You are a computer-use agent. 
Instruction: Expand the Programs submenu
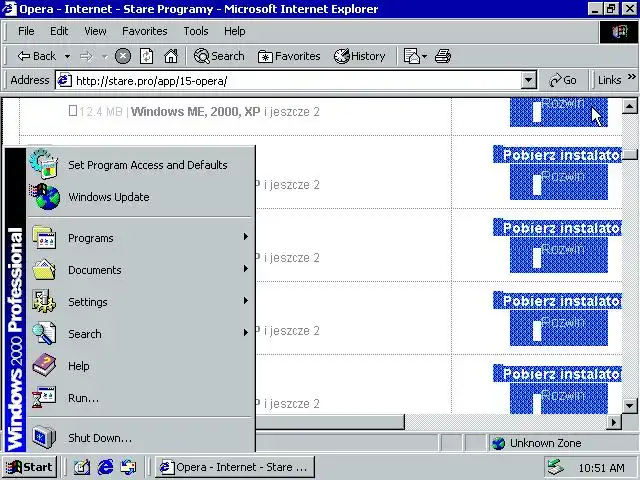click(139, 238)
